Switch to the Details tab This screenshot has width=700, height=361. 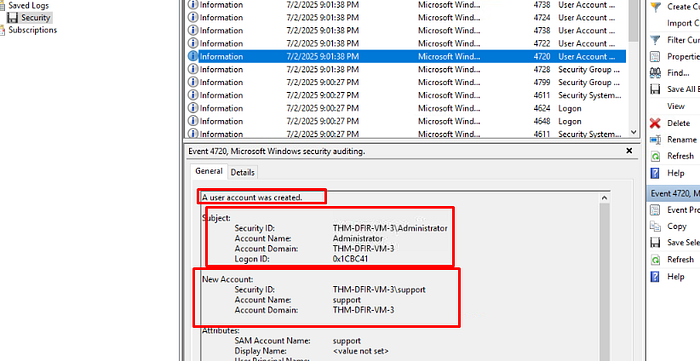pyautogui.click(x=242, y=172)
